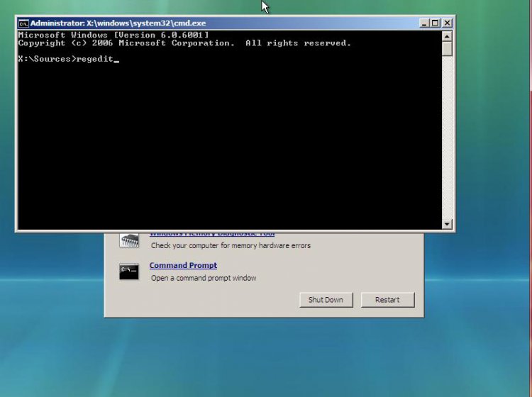Open the Windows Memory Diagnostic Tool link

[212, 234]
